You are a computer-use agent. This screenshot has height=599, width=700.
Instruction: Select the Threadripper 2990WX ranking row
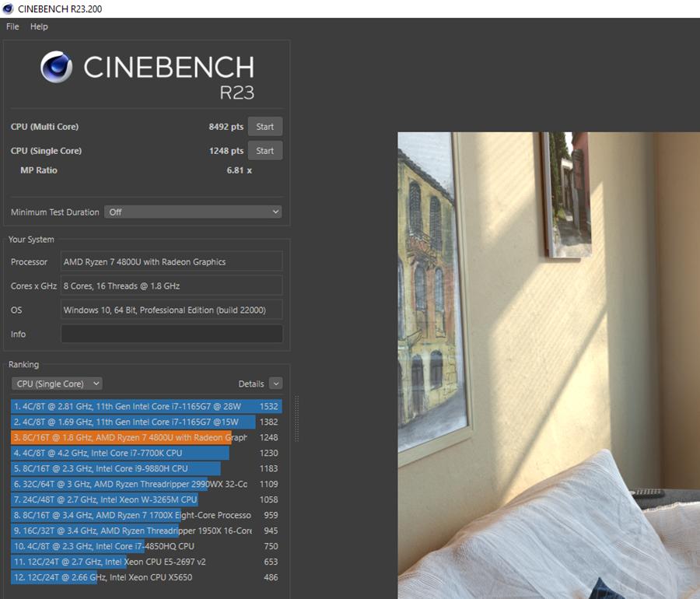coord(146,485)
